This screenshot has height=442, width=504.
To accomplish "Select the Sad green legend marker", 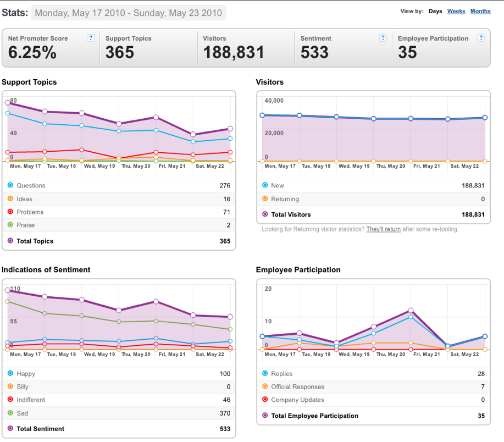I will tap(10, 413).
